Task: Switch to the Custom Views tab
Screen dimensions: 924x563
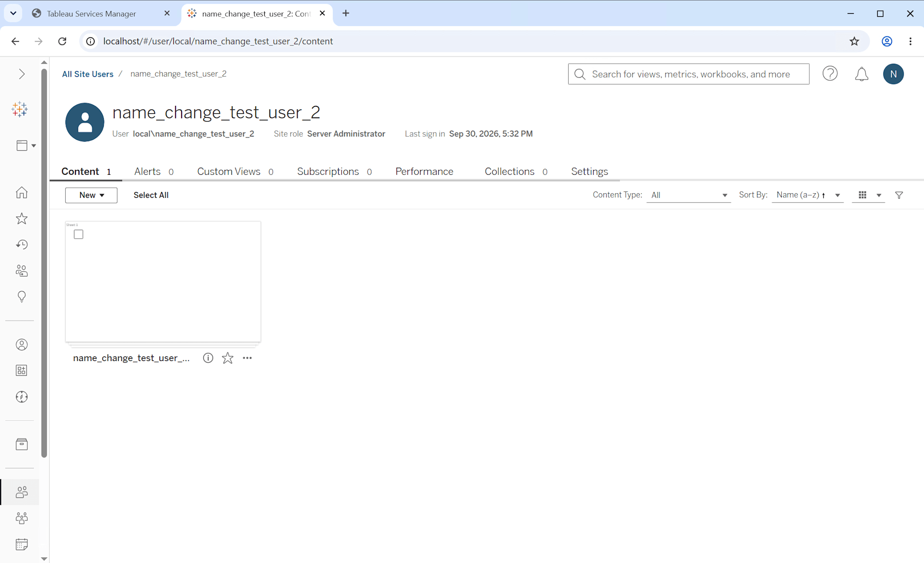Action: [235, 171]
